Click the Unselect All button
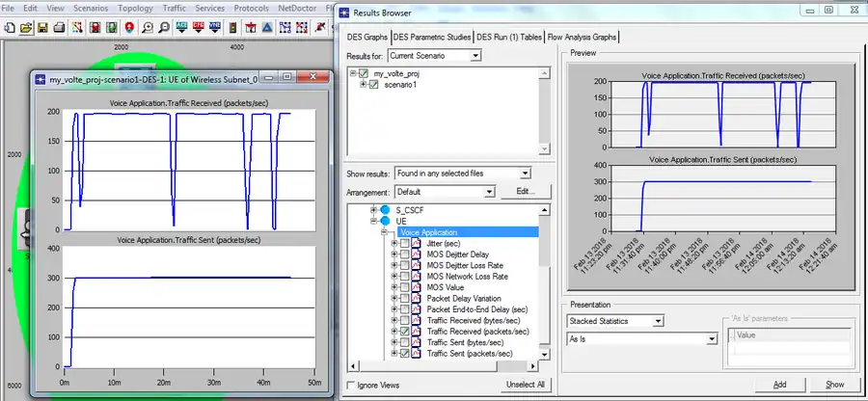This screenshot has width=868, height=401. click(x=526, y=385)
